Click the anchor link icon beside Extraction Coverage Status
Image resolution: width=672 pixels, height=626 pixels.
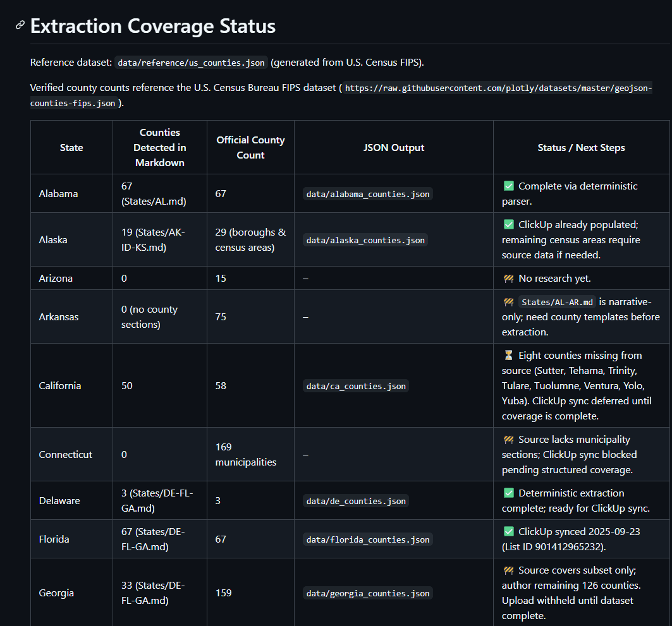point(20,26)
